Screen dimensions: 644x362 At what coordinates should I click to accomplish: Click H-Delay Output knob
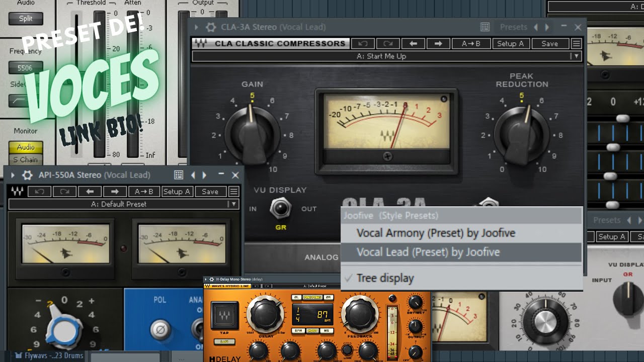tap(415, 326)
